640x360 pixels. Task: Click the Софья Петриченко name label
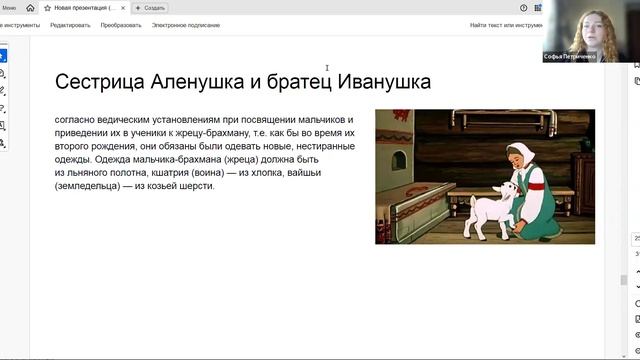tap(569, 57)
